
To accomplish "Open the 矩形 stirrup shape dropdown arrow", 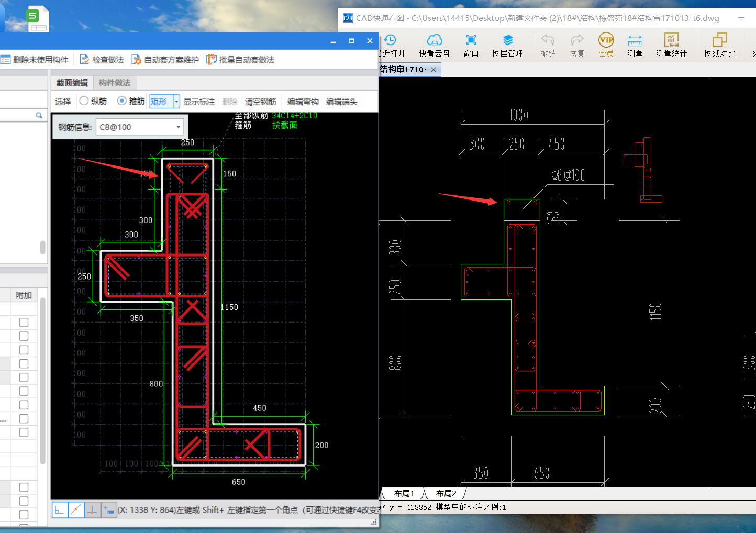I will click(x=176, y=102).
